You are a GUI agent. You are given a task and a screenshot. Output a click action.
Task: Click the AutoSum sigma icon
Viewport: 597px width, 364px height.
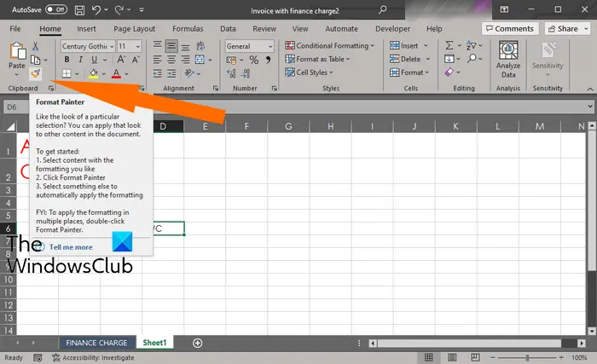(449, 45)
